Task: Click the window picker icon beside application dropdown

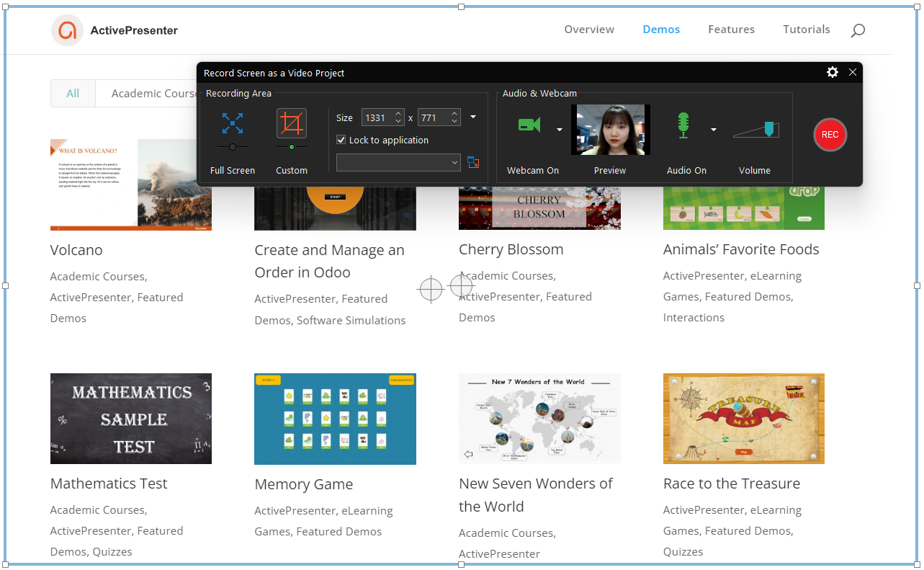Action: (x=473, y=163)
